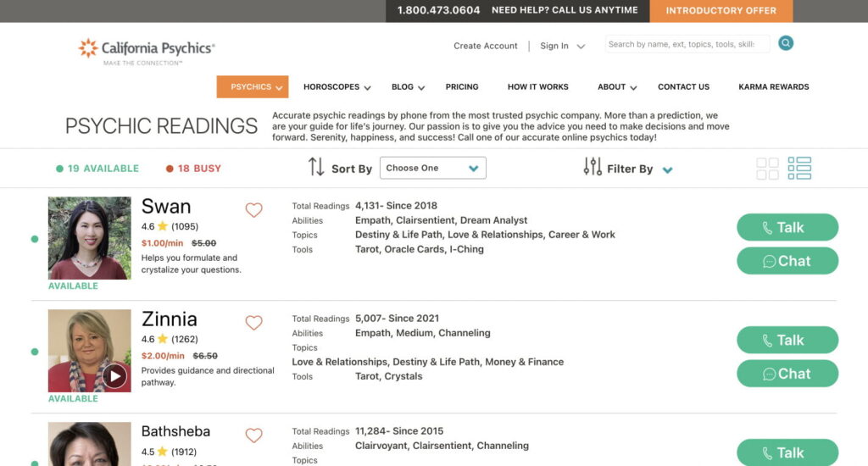Start a chat with Swan
The height and width of the screenshot is (466, 868).
(x=787, y=261)
